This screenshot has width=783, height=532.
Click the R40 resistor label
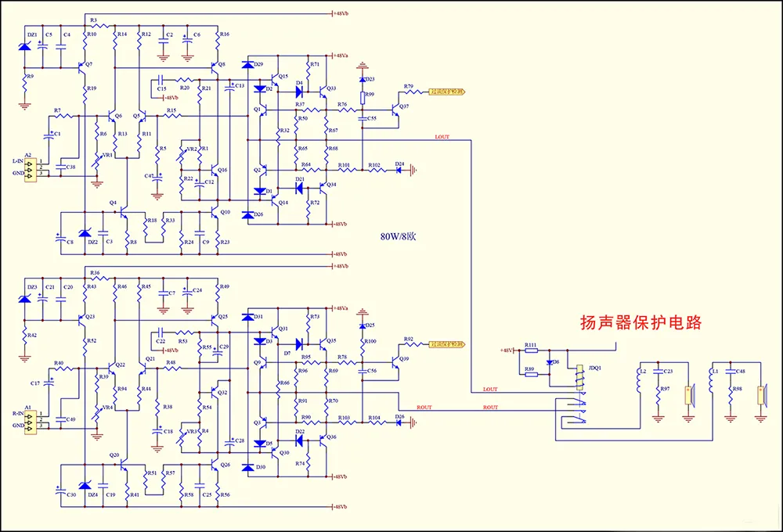(59, 363)
